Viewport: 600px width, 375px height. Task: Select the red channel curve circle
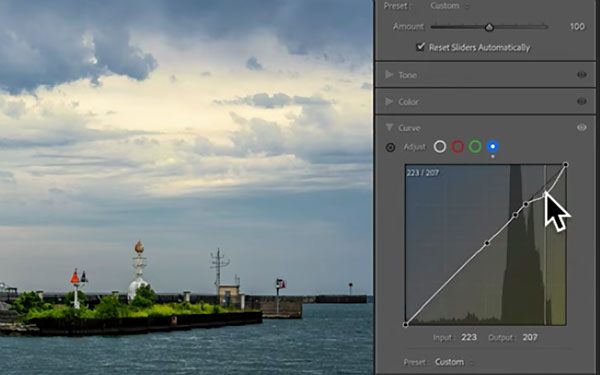[457, 147]
